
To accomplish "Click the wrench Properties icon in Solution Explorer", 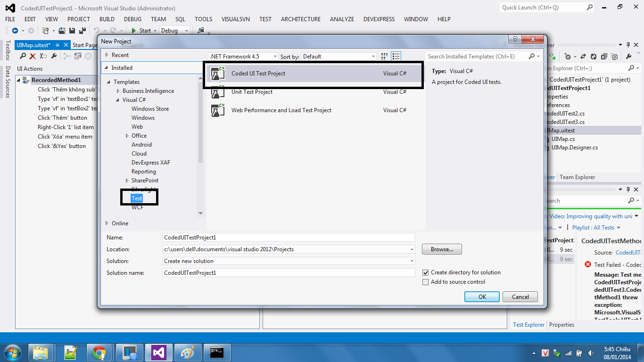I will pos(629,57).
